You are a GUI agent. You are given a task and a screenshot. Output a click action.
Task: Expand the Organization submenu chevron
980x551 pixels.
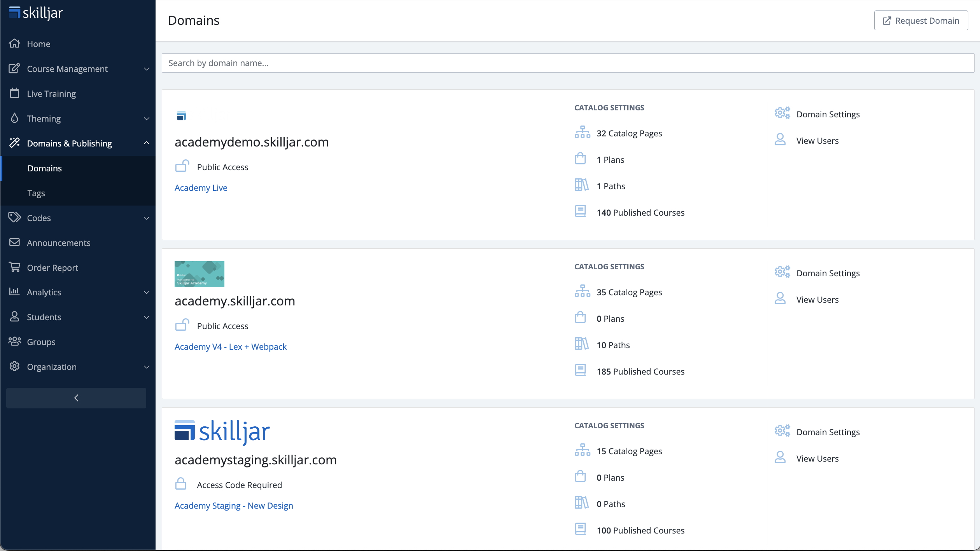[x=147, y=367]
